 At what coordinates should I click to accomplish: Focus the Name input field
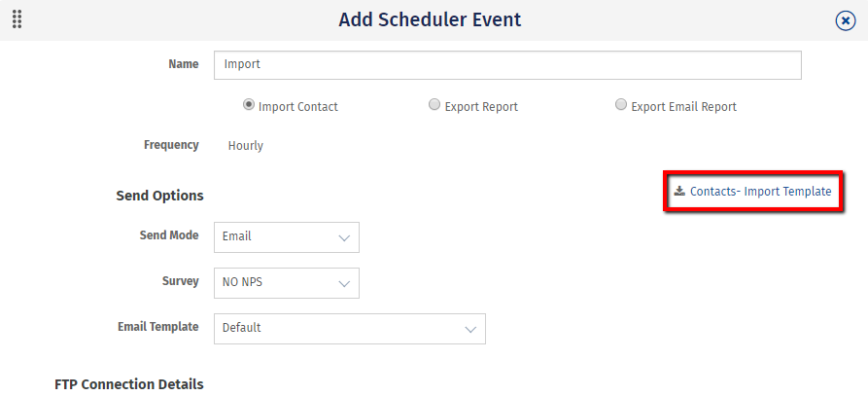pos(507,65)
